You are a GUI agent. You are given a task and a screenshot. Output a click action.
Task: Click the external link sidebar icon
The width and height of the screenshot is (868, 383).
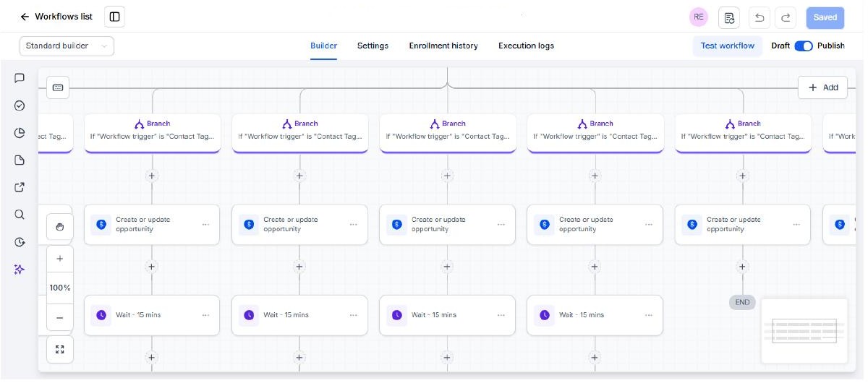(x=20, y=187)
